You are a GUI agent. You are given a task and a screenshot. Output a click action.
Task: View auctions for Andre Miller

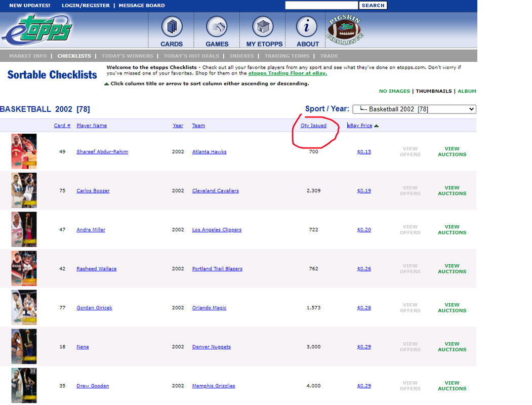click(452, 229)
